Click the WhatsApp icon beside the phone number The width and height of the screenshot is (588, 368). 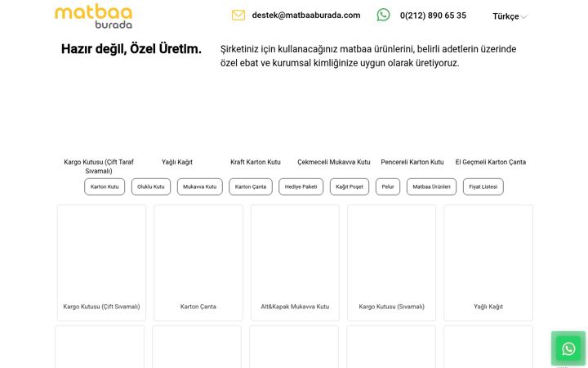(x=383, y=15)
